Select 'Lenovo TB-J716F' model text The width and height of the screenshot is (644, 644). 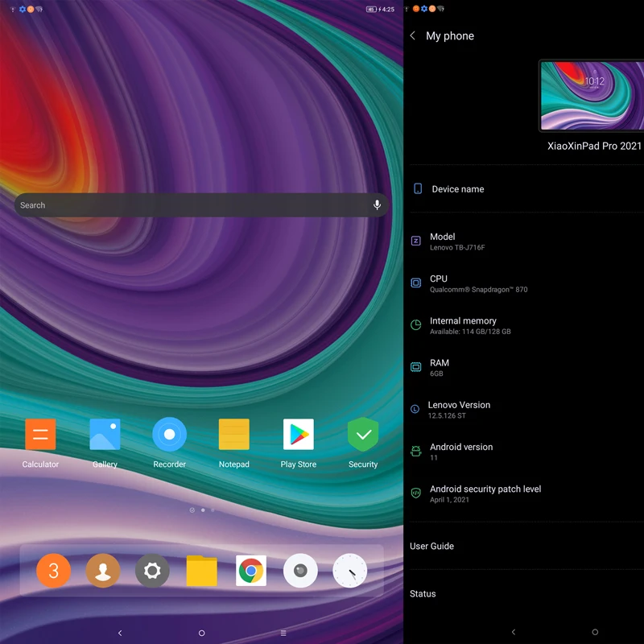(x=457, y=247)
